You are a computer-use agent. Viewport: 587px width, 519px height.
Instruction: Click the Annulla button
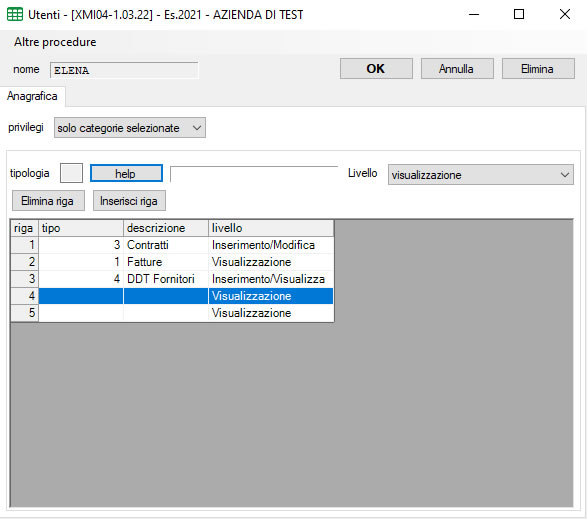[457, 69]
